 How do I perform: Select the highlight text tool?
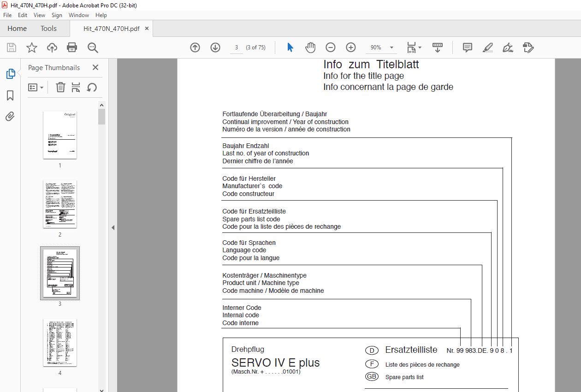(488, 47)
